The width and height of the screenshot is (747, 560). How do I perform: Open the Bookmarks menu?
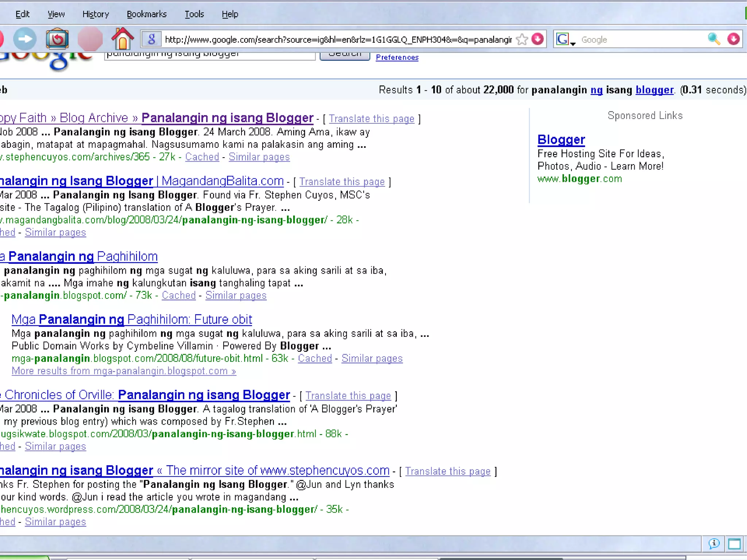[x=147, y=14]
